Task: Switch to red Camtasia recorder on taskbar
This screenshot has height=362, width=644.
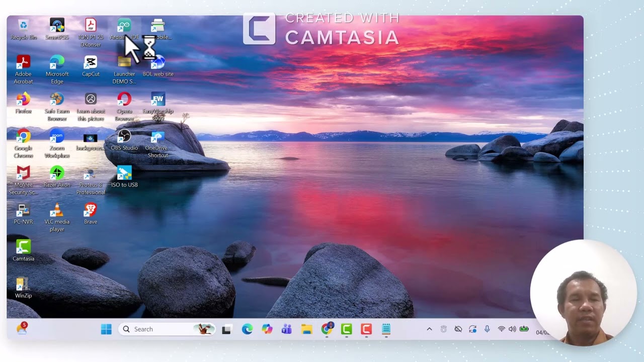Action: (366, 329)
